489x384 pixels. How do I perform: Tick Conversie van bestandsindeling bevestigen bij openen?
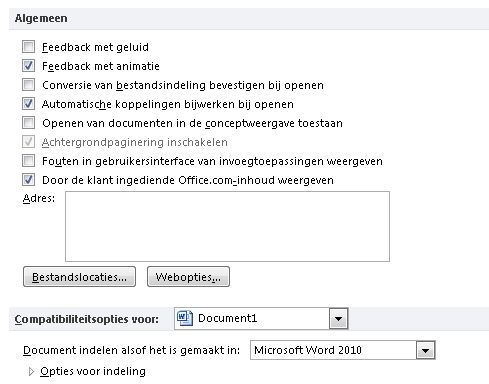[28, 85]
